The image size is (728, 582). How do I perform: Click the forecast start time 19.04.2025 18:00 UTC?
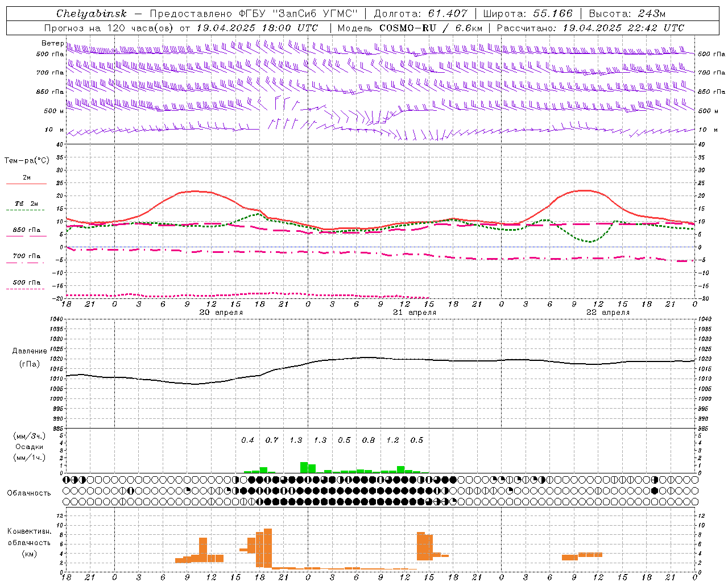click(257, 28)
